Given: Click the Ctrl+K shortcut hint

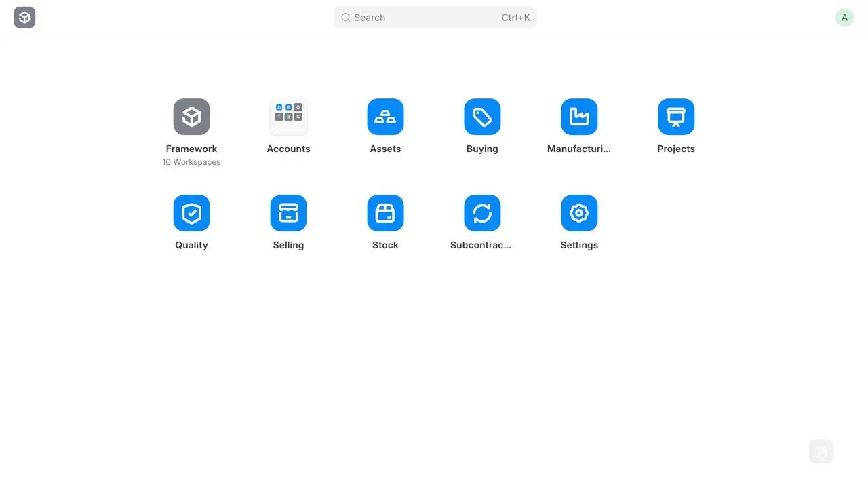Looking at the screenshot, I should pyautogui.click(x=515, y=18).
